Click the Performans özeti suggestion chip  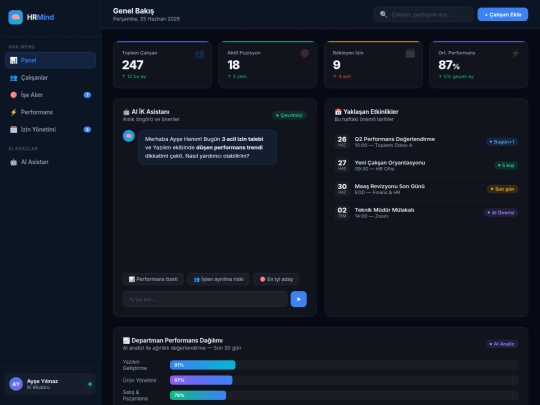pyautogui.click(x=153, y=279)
